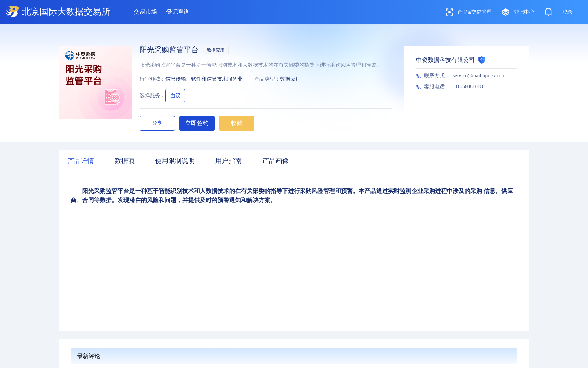Click the industry value 信息传输、软件和信息技术服务业
588x368 pixels.
[x=204, y=79]
